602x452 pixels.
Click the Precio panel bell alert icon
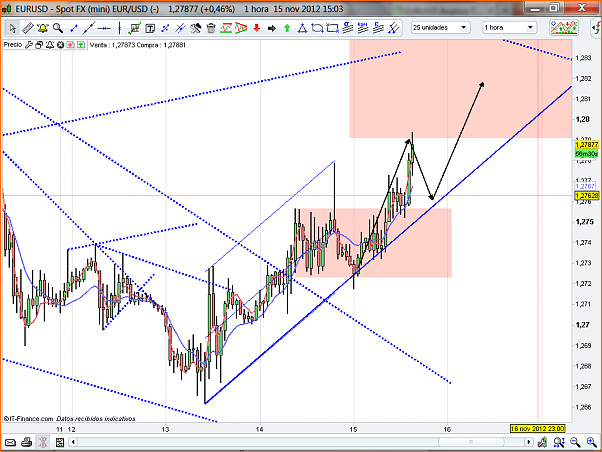click(x=50, y=45)
